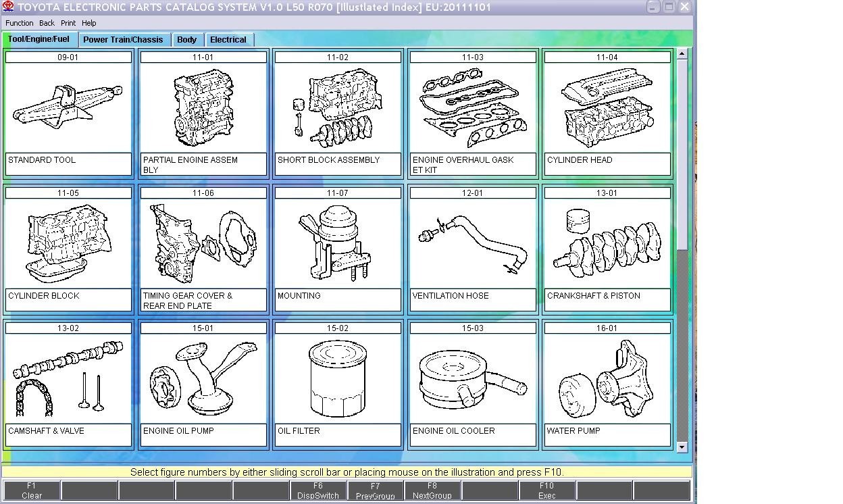Screen dimensions: 843x504
Task: Switch to the Electrical tab
Action: pos(228,40)
